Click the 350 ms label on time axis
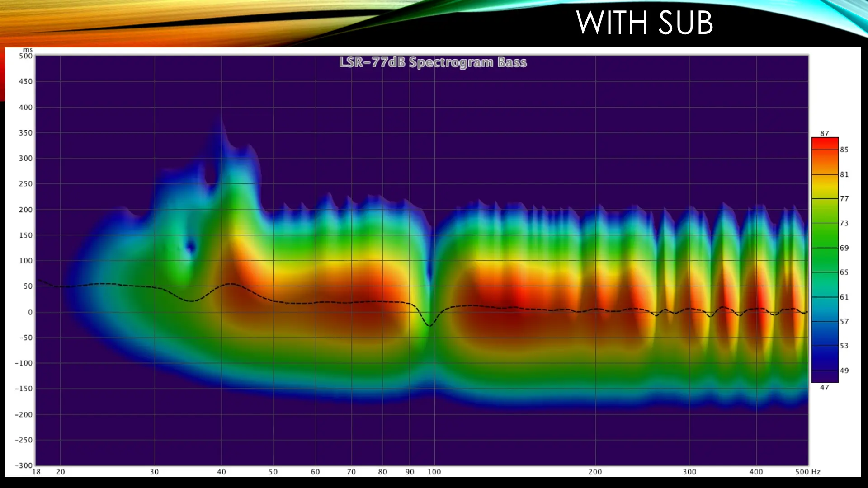This screenshot has height=488, width=868. tap(26, 133)
